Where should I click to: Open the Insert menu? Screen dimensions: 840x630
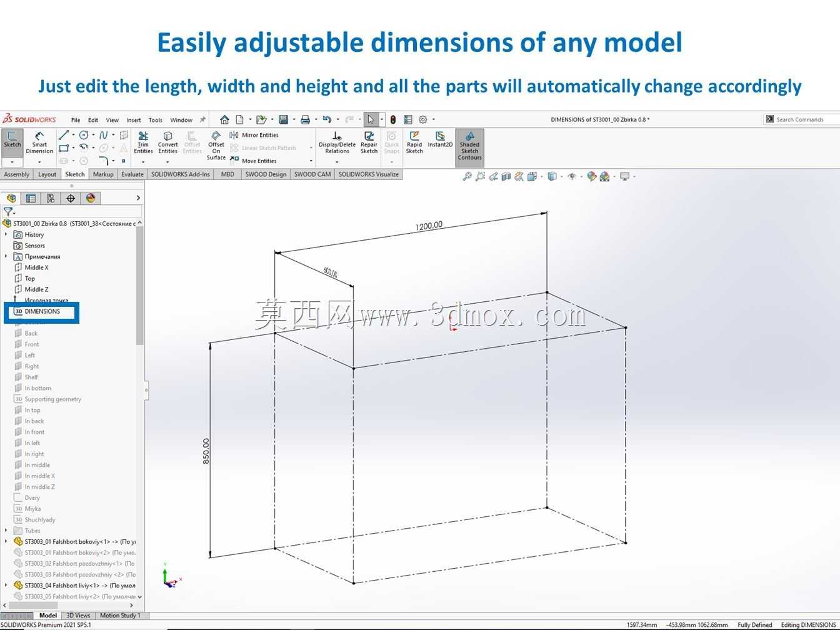pyautogui.click(x=134, y=120)
